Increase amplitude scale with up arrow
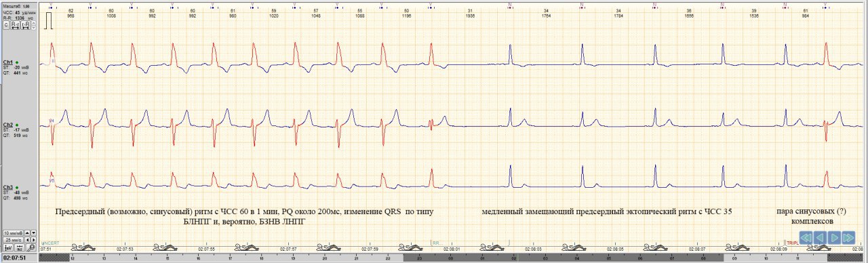Screen dimensions: 868x263 tap(27, 233)
